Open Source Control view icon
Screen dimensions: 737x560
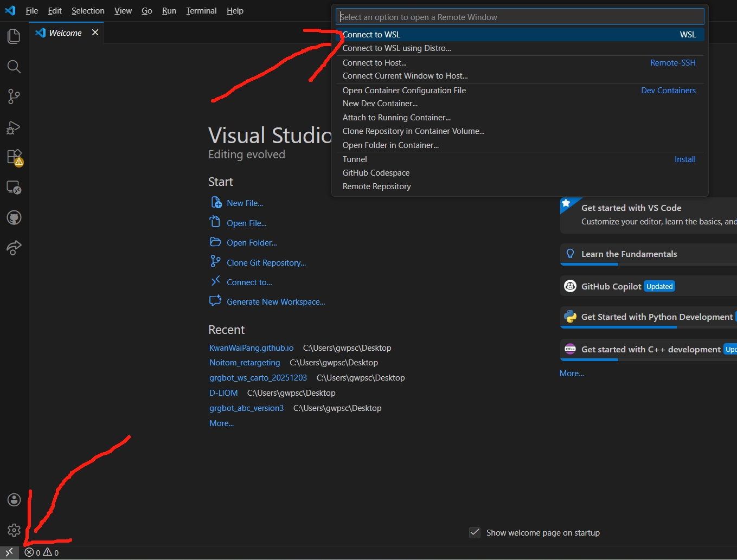coord(14,97)
